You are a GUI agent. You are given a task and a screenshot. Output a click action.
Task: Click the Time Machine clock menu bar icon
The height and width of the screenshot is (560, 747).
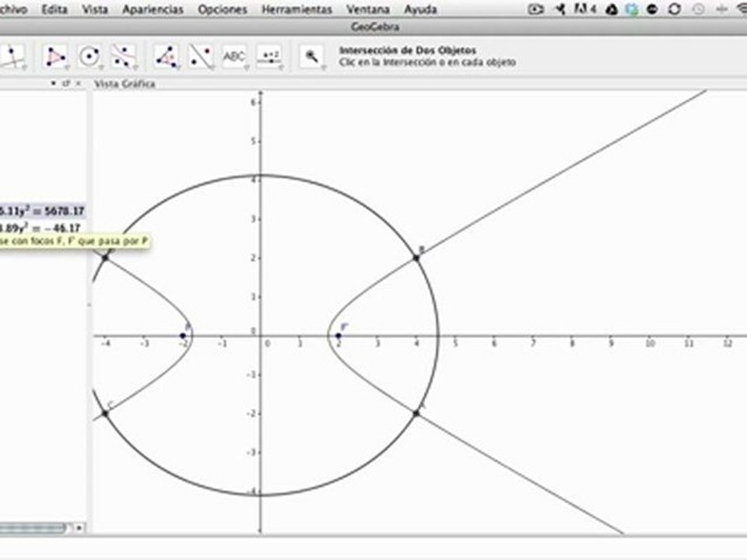pyautogui.click(x=698, y=9)
